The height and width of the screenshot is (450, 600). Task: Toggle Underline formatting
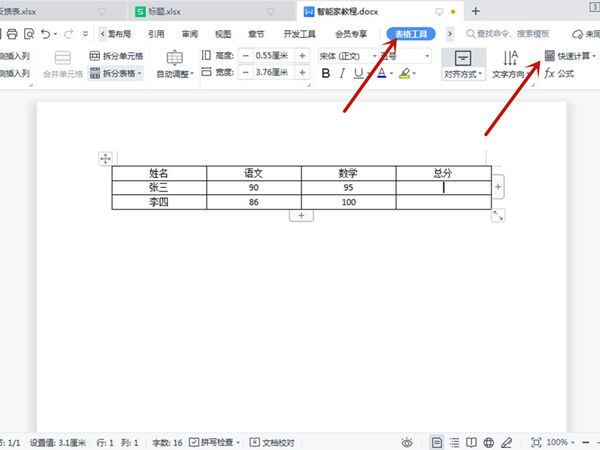pyautogui.click(x=359, y=73)
